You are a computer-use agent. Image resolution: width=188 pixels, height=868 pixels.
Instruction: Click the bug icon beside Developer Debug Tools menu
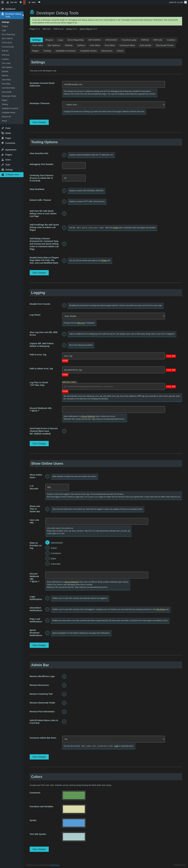pos(3,14)
